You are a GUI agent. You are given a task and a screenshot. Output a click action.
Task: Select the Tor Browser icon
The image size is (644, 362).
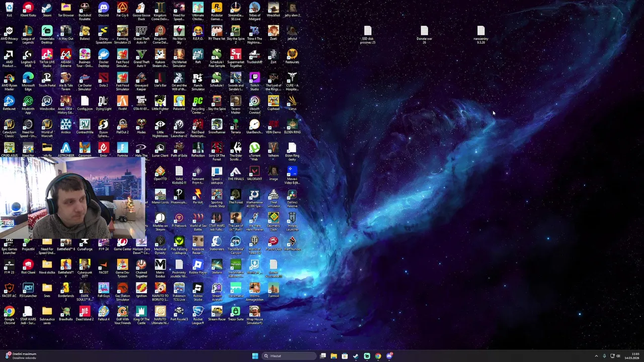pos(66,10)
